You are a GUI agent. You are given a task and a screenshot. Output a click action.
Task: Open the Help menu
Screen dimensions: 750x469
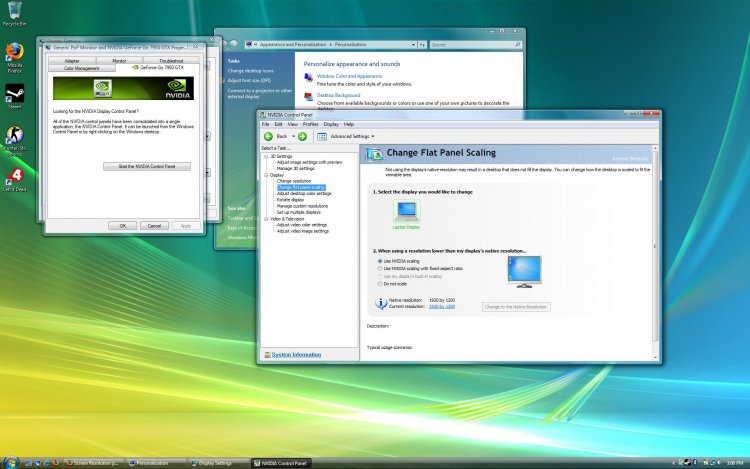pyautogui.click(x=349, y=124)
